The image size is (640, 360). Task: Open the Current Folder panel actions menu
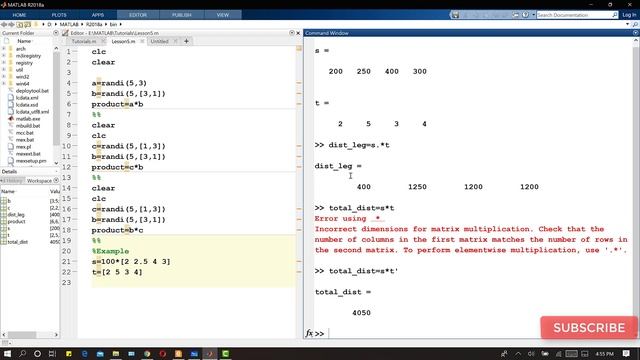[56, 33]
